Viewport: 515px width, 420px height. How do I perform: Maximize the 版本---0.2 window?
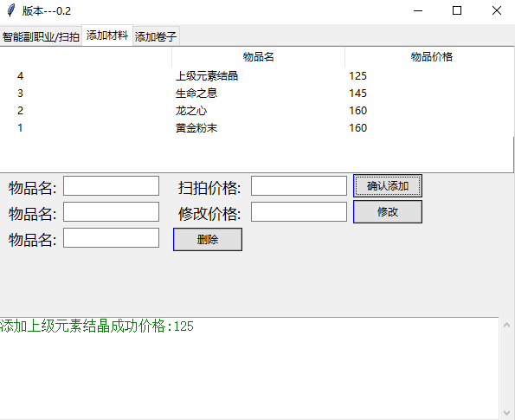(457, 11)
